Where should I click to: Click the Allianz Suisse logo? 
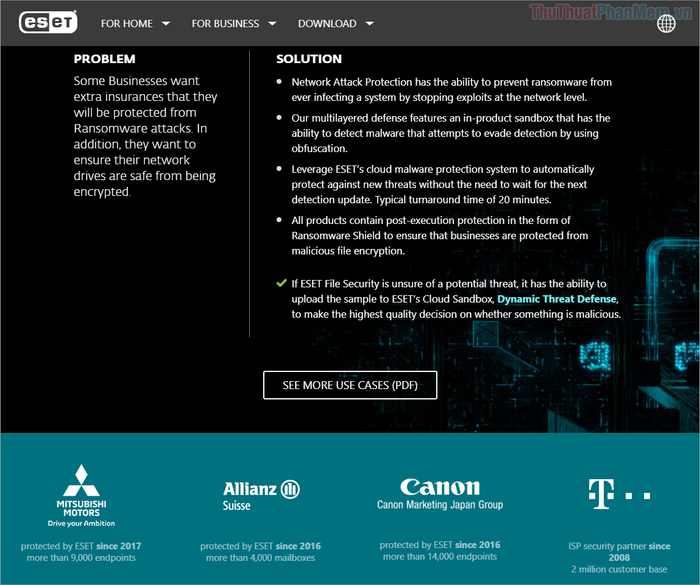coord(261,495)
